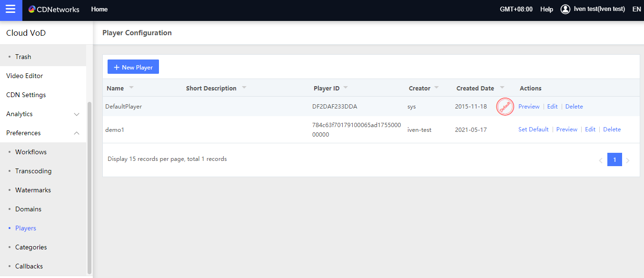Click the New Player button

click(x=133, y=67)
